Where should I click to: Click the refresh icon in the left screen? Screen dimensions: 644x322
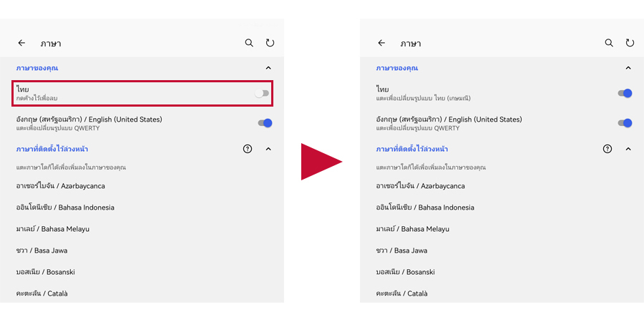click(x=270, y=43)
